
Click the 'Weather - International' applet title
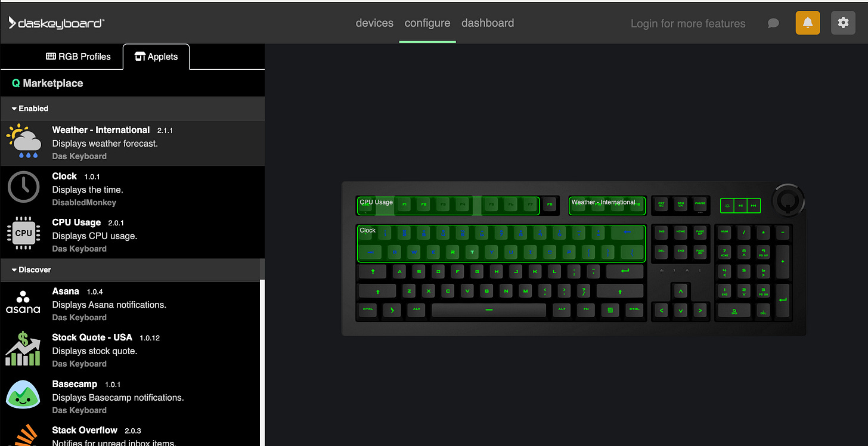coord(101,130)
